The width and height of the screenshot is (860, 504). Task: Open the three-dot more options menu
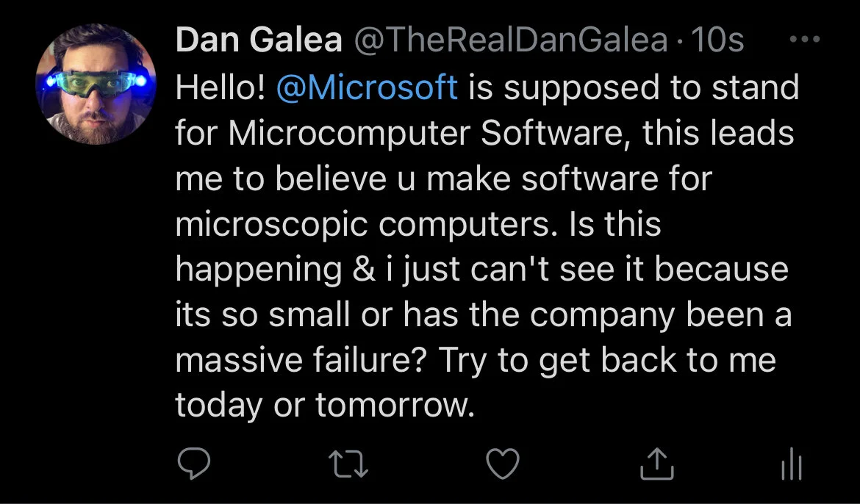click(805, 39)
